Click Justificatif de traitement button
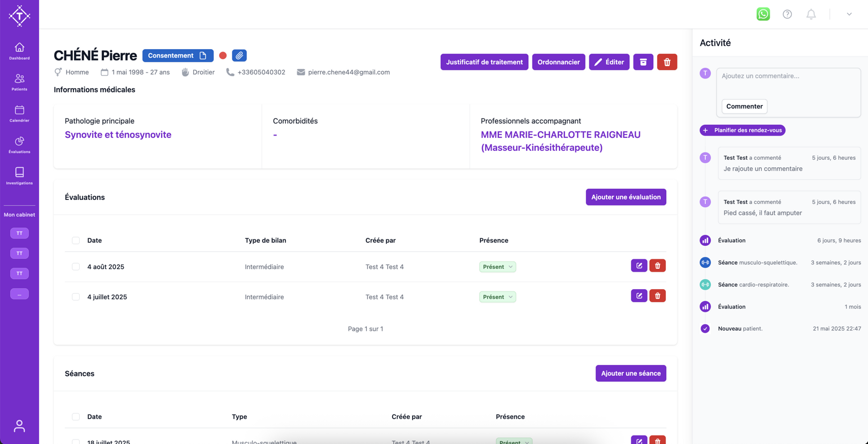Image resolution: width=868 pixels, height=444 pixels. [484, 62]
